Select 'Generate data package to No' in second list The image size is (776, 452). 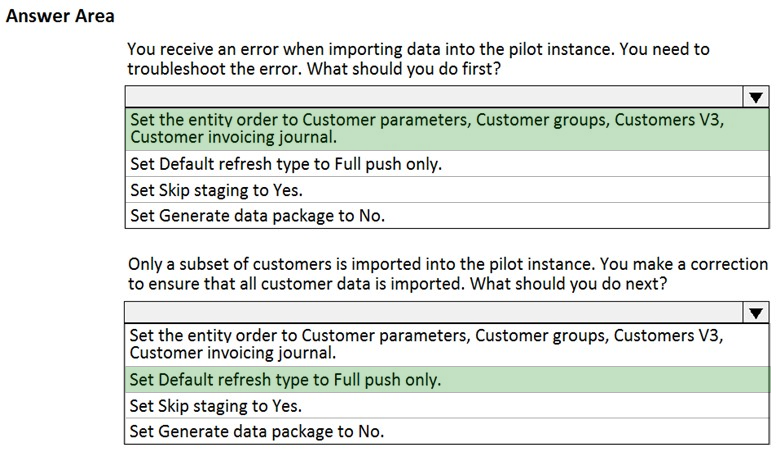click(x=447, y=432)
